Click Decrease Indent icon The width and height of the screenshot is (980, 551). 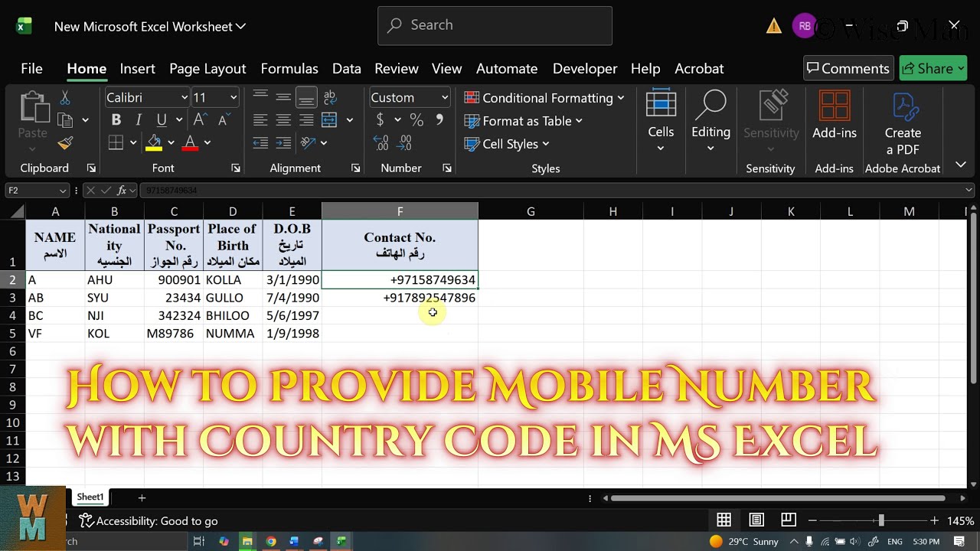tap(260, 142)
